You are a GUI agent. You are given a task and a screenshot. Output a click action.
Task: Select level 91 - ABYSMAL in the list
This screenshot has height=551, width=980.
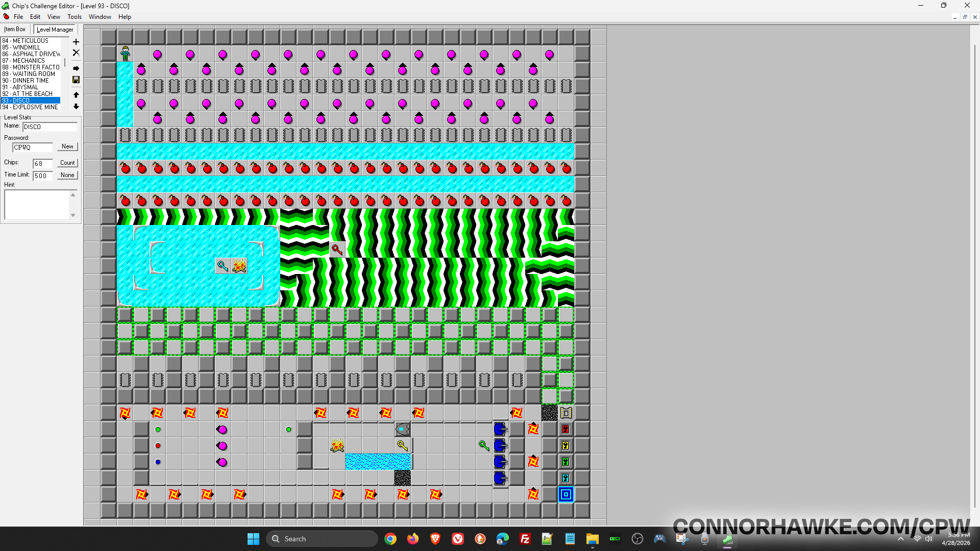(x=31, y=87)
